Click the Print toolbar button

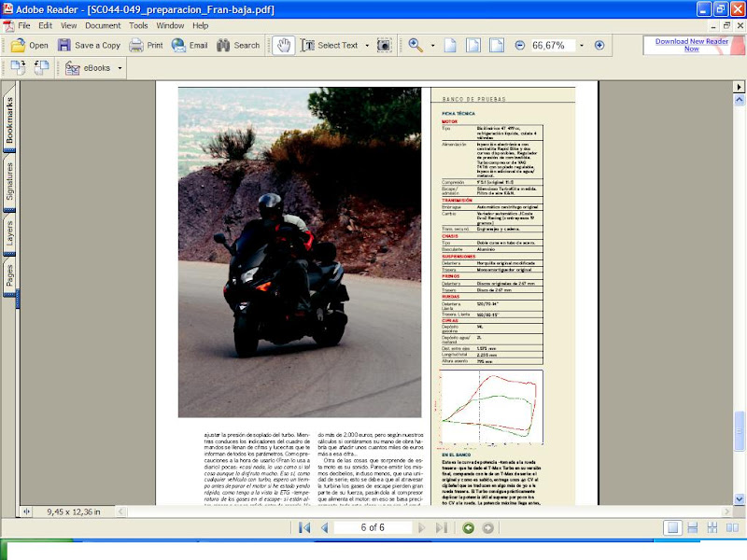click(146, 45)
